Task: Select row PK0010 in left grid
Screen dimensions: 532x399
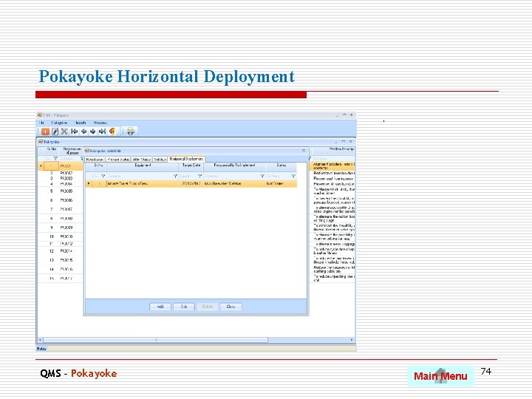Action: tap(61, 236)
